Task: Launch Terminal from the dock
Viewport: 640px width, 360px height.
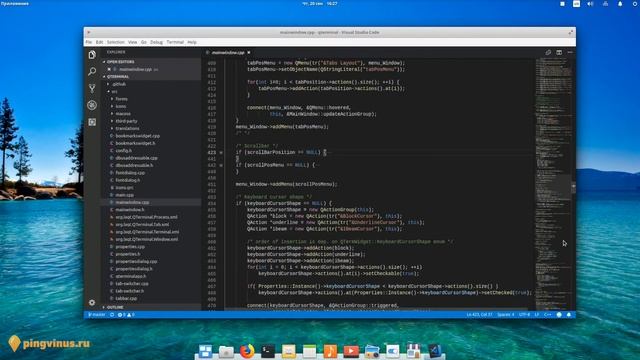Action: point(268,351)
